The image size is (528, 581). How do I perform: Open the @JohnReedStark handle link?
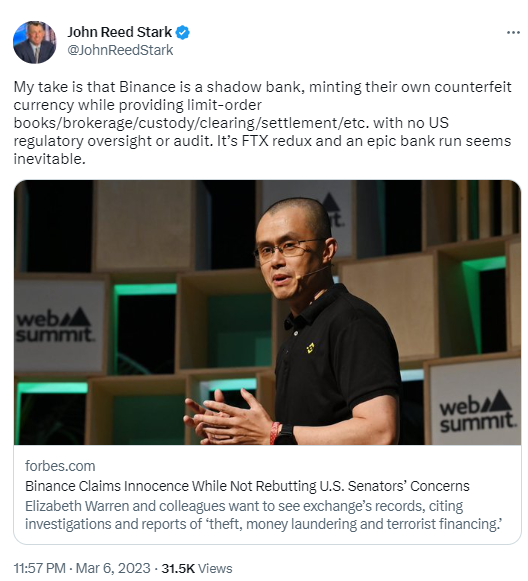[x=120, y=50]
